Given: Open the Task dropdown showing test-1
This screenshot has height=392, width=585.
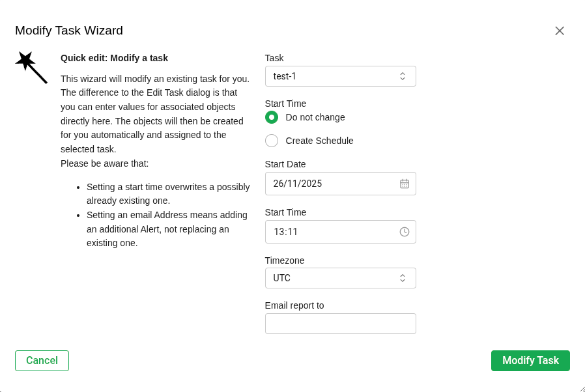Looking at the screenshot, I should tap(340, 76).
